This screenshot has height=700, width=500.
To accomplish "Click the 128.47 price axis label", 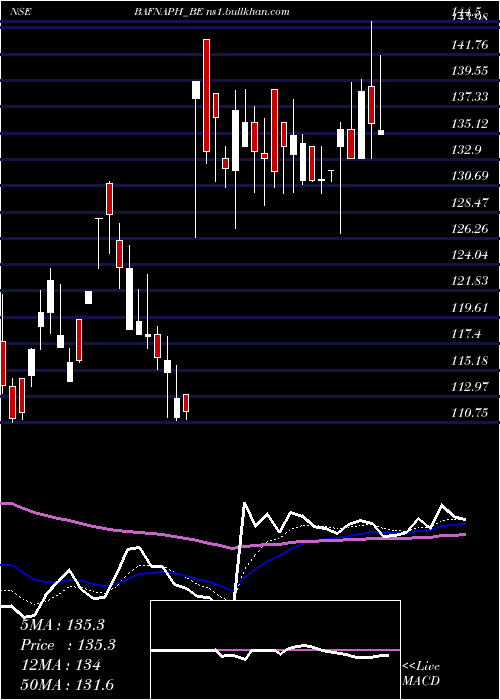I will tap(470, 202).
